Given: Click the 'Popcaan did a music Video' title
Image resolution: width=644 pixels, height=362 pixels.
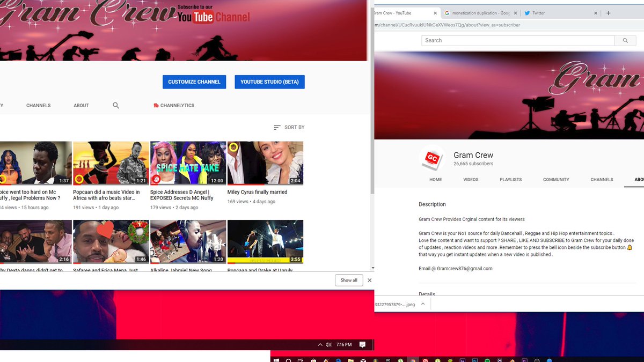Looking at the screenshot, I should 106,195.
